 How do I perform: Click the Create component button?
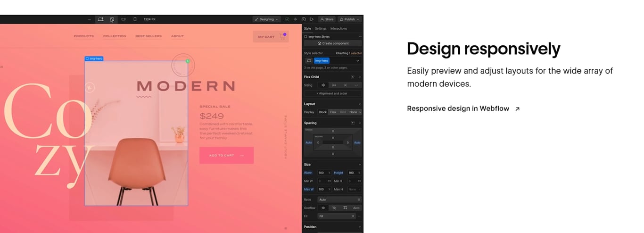(333, 43)
